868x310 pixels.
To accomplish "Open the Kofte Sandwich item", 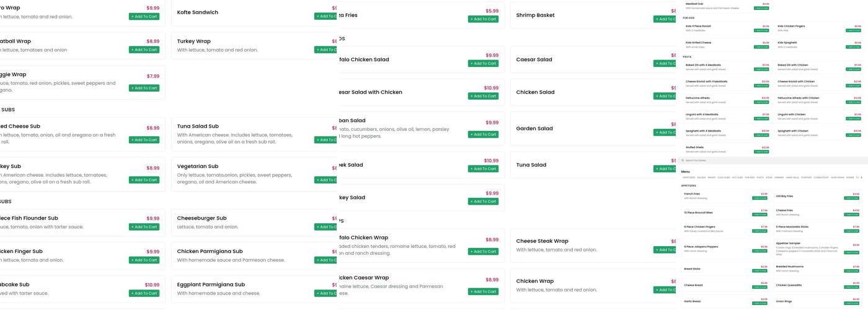I will tap(198, 12).
